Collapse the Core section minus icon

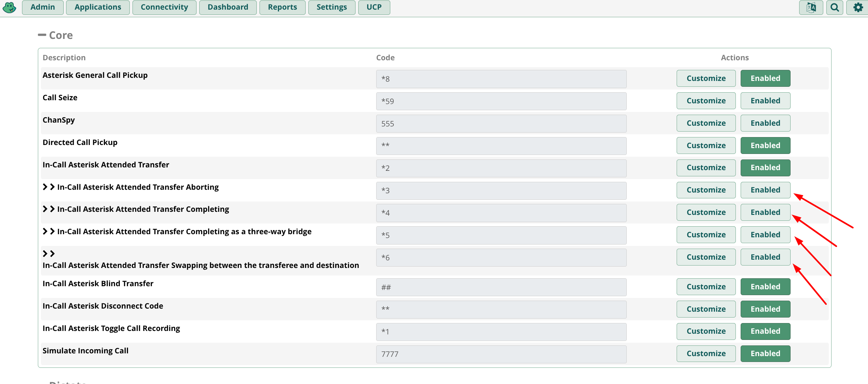pyautogui.click(x=42, y=35)
